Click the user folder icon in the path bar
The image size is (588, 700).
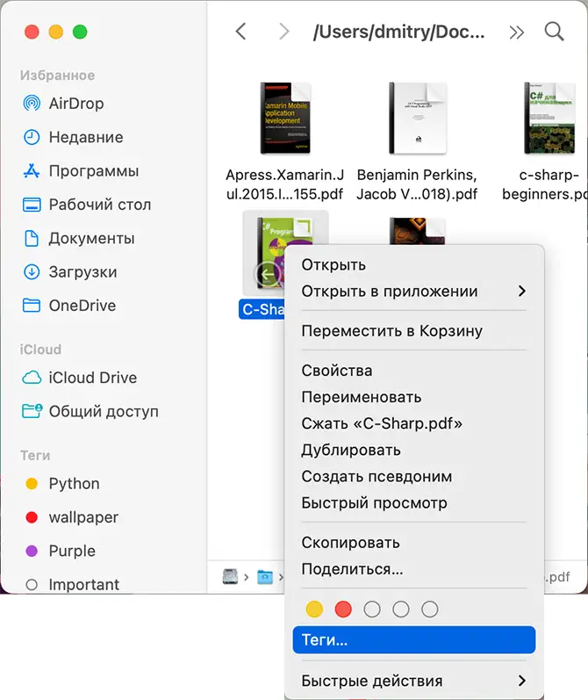tap(265, 577)
